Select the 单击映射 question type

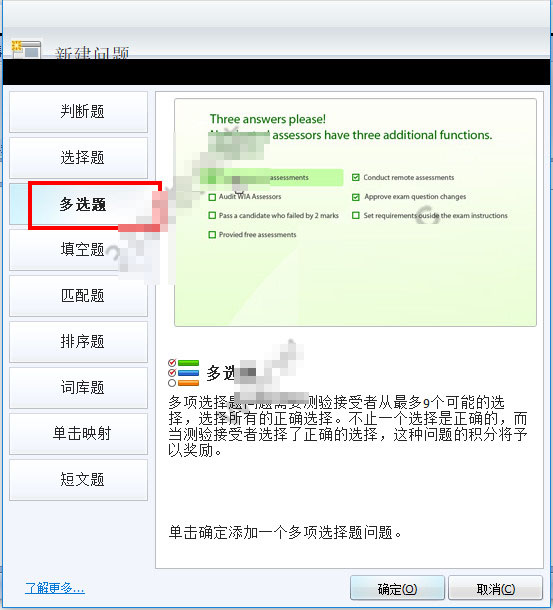pos(78,433)
